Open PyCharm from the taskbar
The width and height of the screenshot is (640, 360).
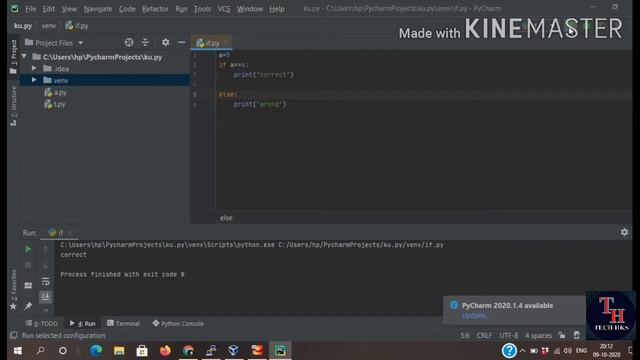tap(280, 351)
